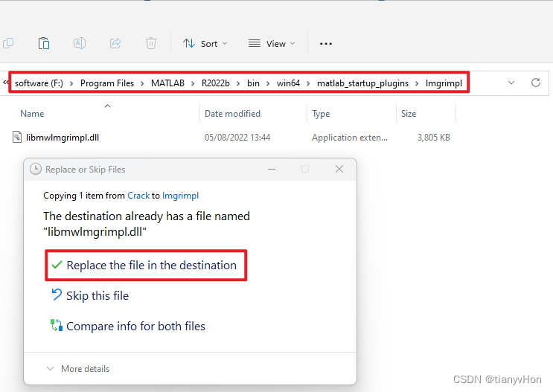Expand address bar history dropdown chevron
553x392 pixels.
click(x=511, y=83)
